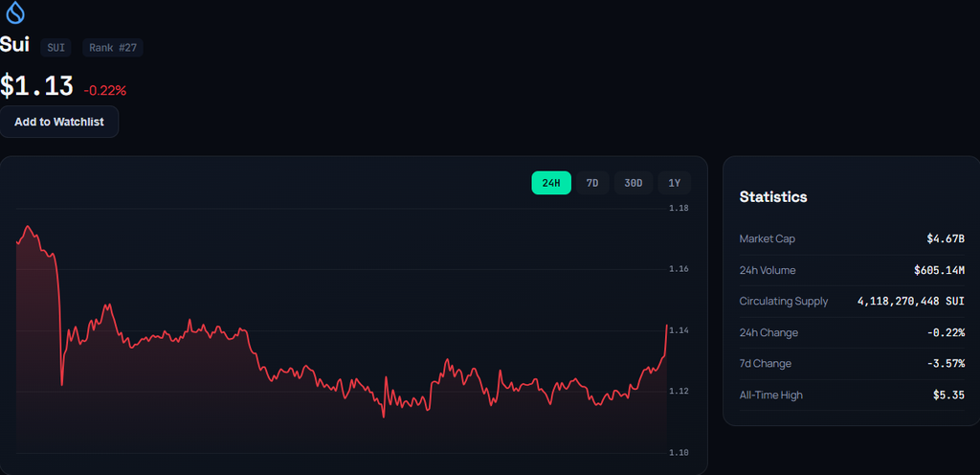Screen dimensions: 980x475
Task: Switch the chart to 30D
Action: tap(634, 183)
